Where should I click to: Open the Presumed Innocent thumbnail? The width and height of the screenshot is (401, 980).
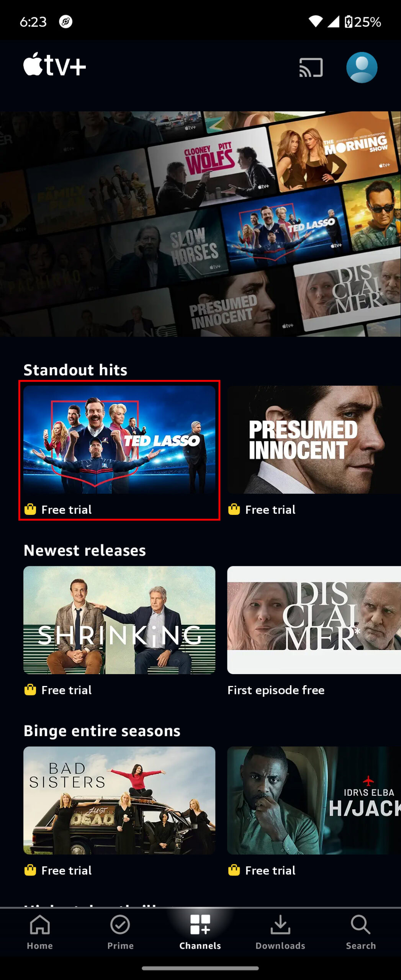click(x=314, y=439)
